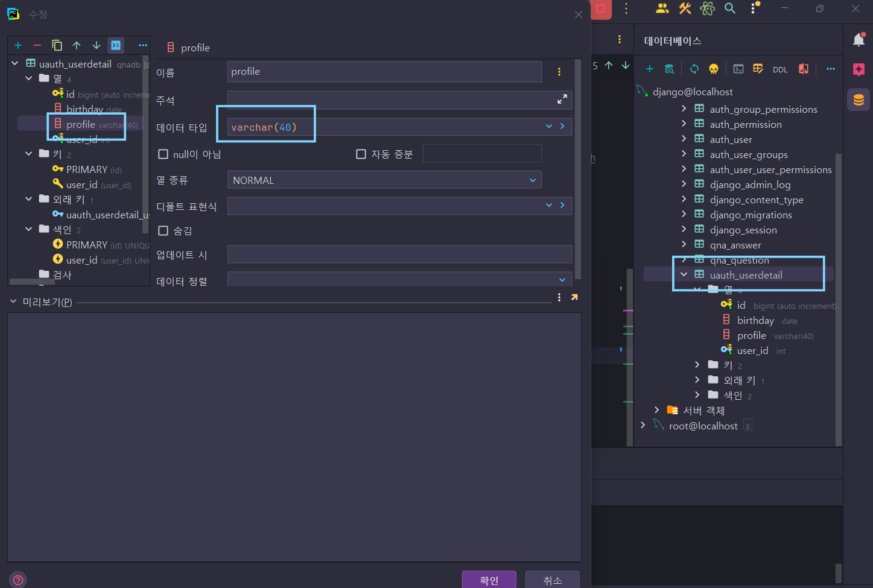The height and width of the screenshot is (588, 873).
Task: Open notifications bell in right sidebar
Action: click(859, 40)
